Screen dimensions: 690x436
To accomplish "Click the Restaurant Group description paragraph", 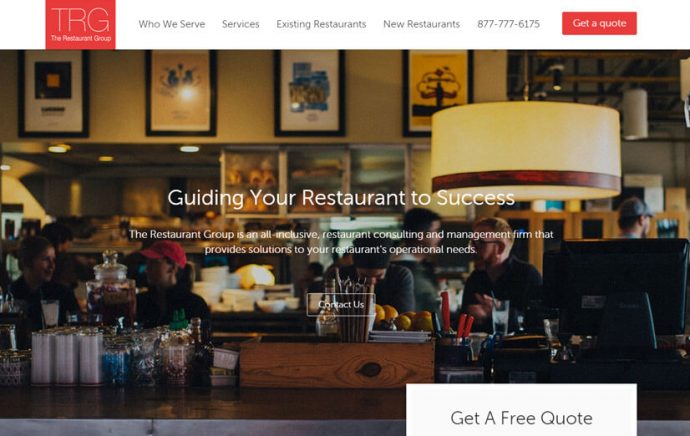I will 341,242.
